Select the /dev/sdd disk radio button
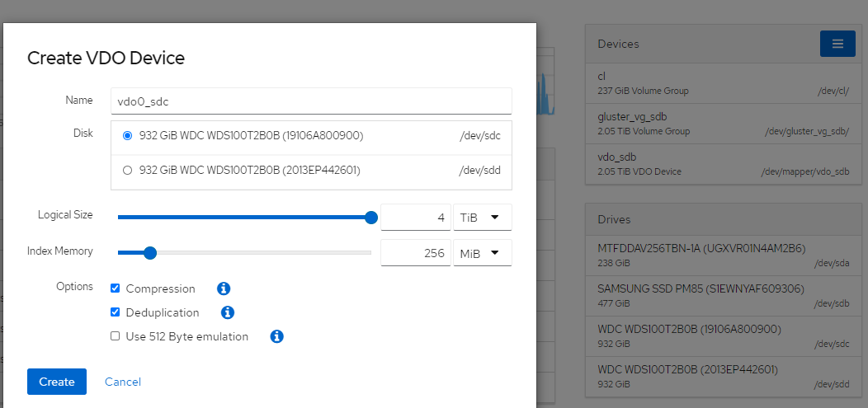The image size is (868, 408). [127, 171]
